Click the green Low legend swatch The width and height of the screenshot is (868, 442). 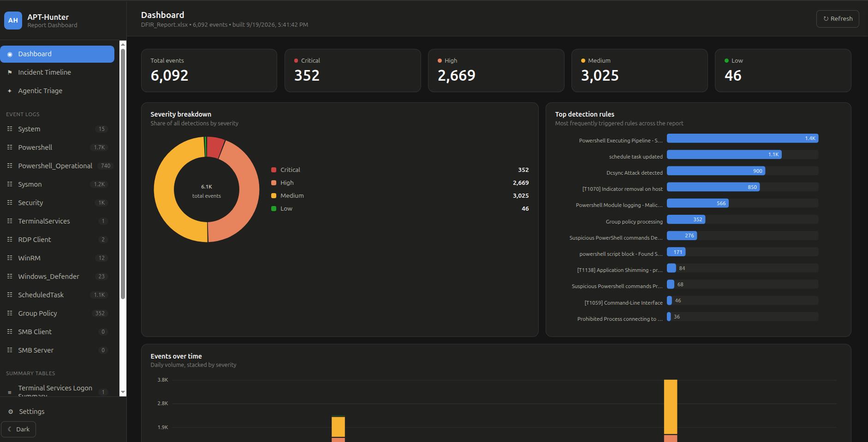(x=273, y=209)
